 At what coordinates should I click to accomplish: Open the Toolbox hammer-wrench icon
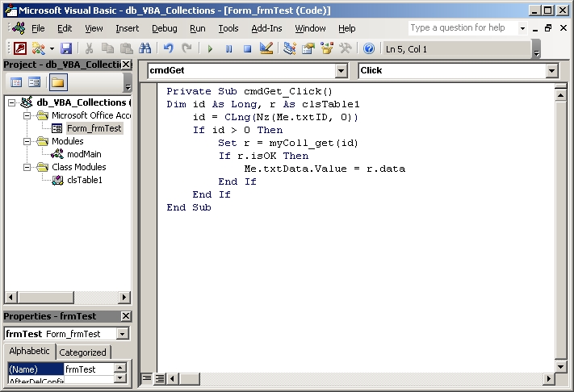(346, 48)
